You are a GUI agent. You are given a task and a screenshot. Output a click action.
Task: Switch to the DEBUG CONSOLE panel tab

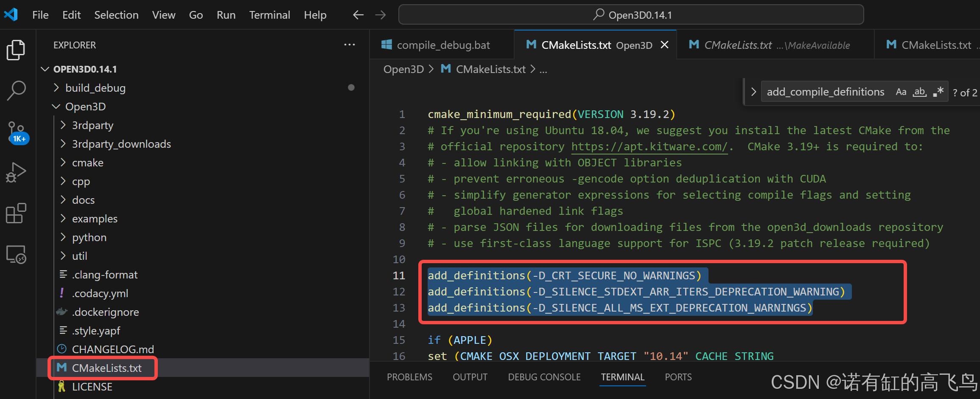pos(544,377)
